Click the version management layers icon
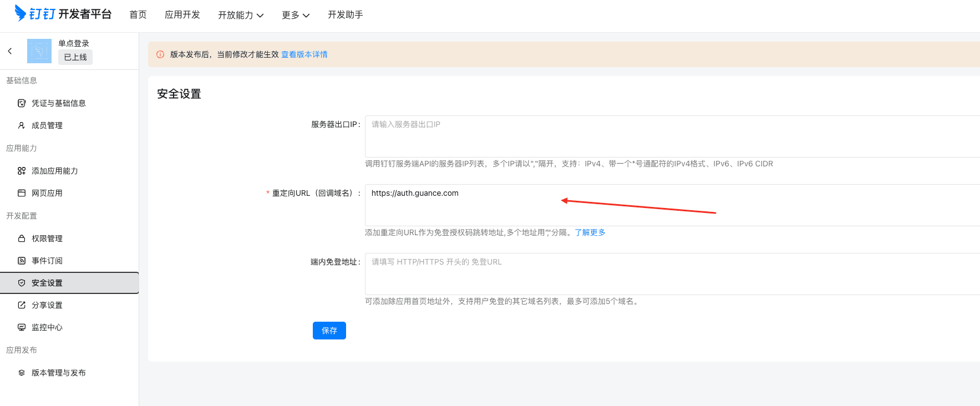This screenshot has height=406, width=980. pyautogui.click(x=22, y=373)
